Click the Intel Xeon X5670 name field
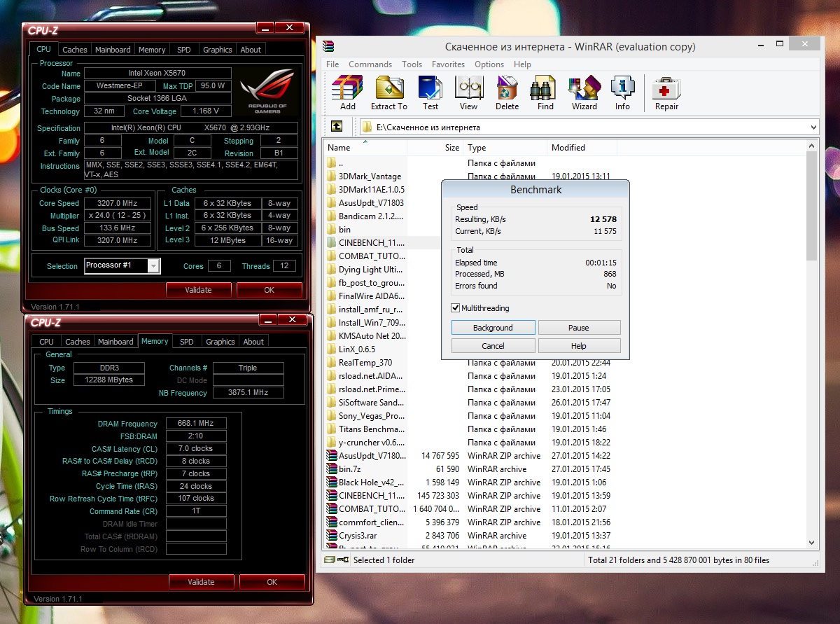This screenshot has width=840, height=624. tap(157, 73)
